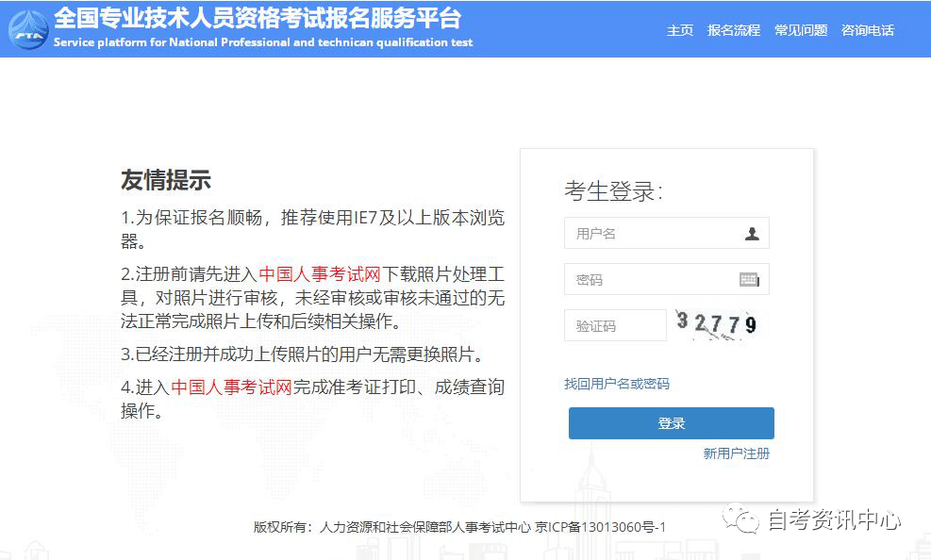Open 常见问题 in the top navigation
Screen dimensions: 931x560
pyautogui.click(x=800, y=30)
